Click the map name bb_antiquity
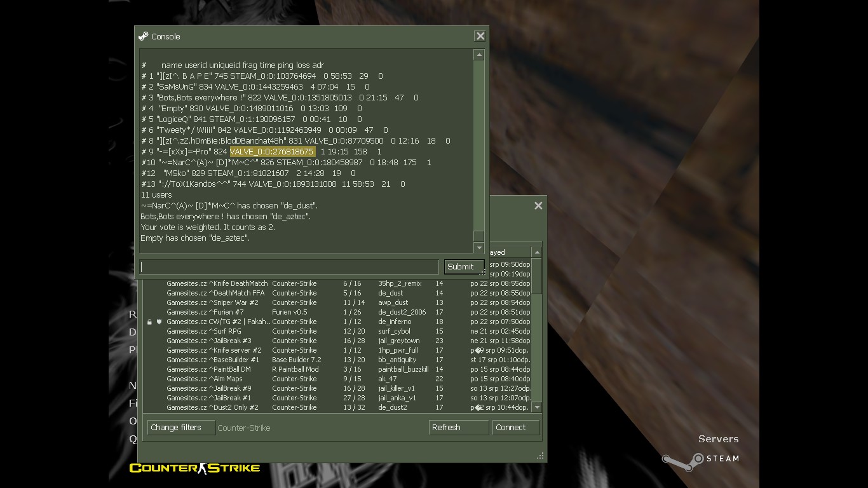 (397, 360)
